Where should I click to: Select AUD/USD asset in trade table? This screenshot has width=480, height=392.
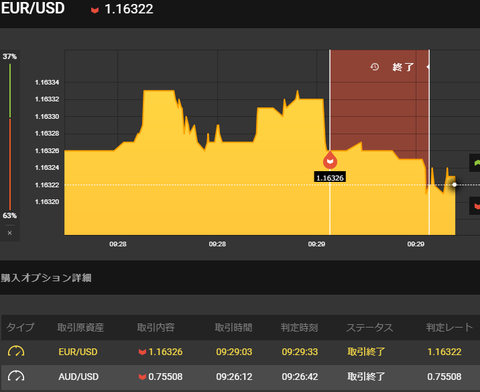pyautogui.click(x=79, y=377)
